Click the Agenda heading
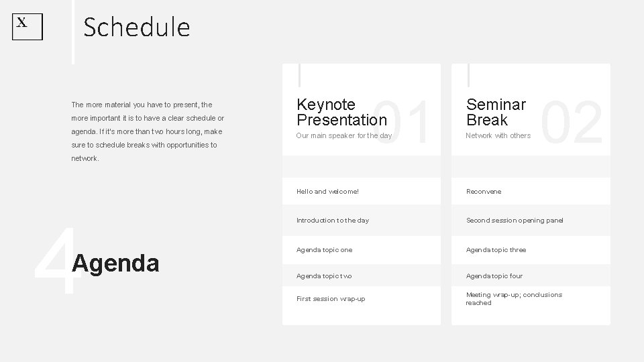Image resolution: width=644 pixels, height=362 pixels. tap(116, 263)
